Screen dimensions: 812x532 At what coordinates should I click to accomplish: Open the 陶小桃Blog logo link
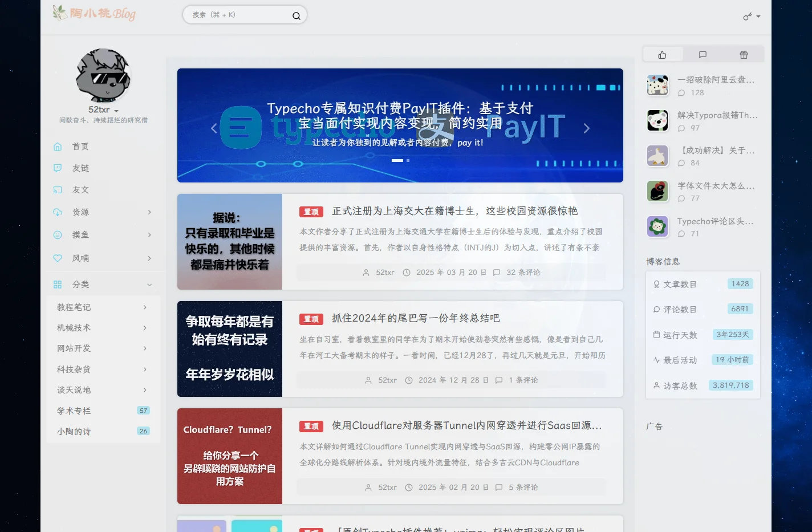(x=95, y=13)
